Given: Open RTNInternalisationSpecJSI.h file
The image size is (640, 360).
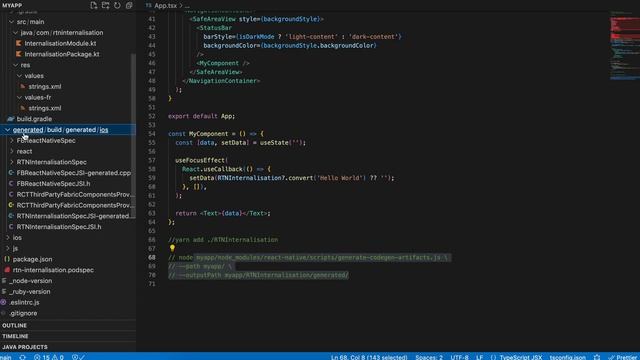Looking at the screenshot, I should click(59, 227).
